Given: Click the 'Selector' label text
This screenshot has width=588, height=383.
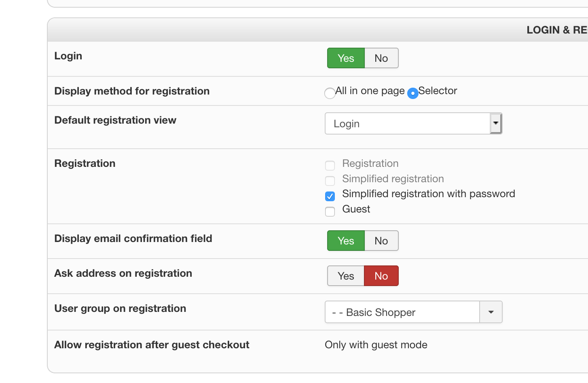Looking at the screenshot, I should coord(438,91).
